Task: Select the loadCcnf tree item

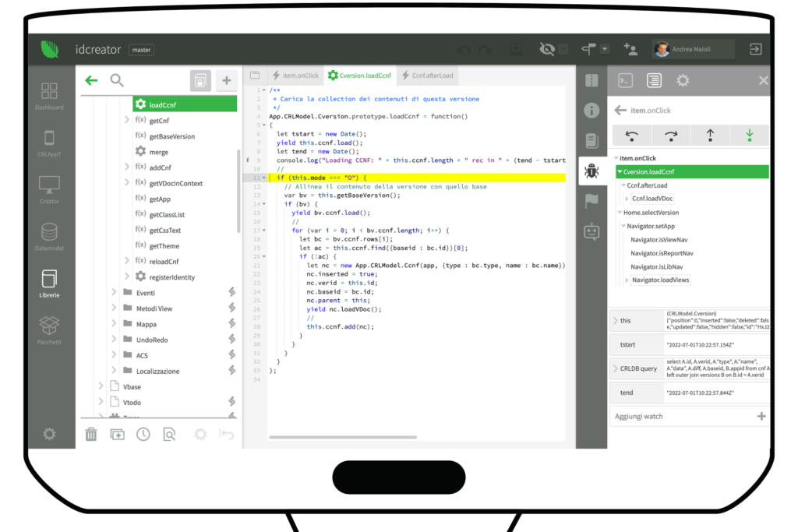Action: [x=185, y=105]
